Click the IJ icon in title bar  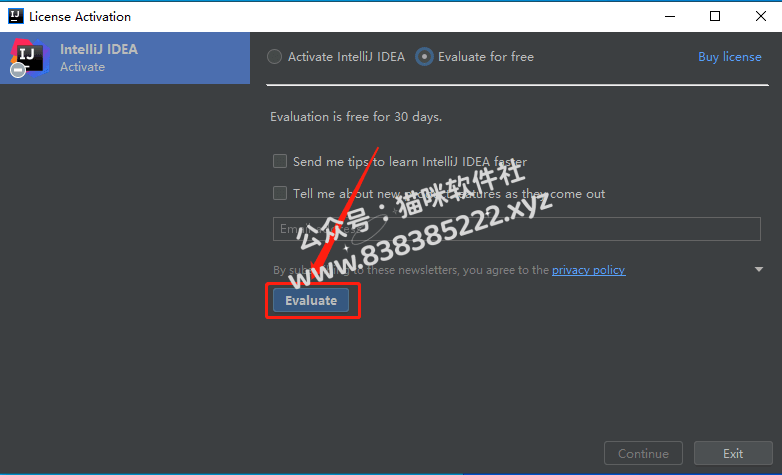coord(16,16)
